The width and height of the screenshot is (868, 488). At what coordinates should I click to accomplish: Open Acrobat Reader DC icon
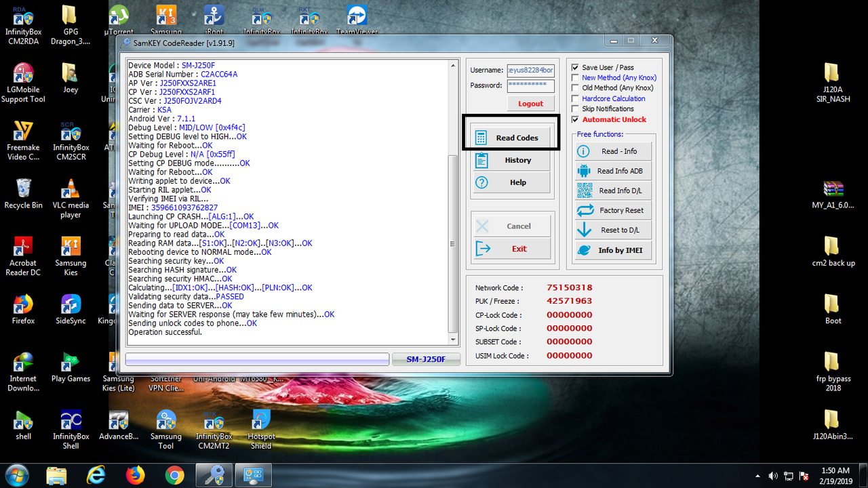pyautogui.click(x=24, y=256)
